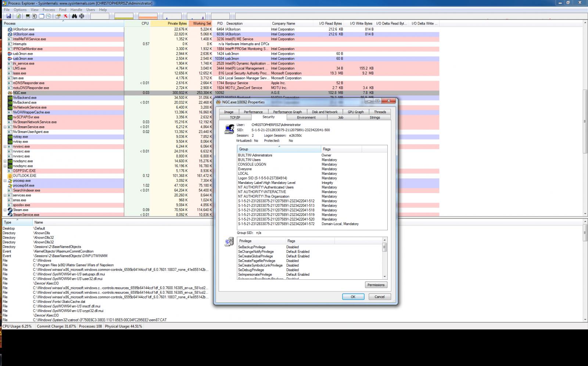Image resolution: width=588 pixels, height=366 pixels.
Task: Click the red X Kill Process icon
Action: click(x=65, y=16)
